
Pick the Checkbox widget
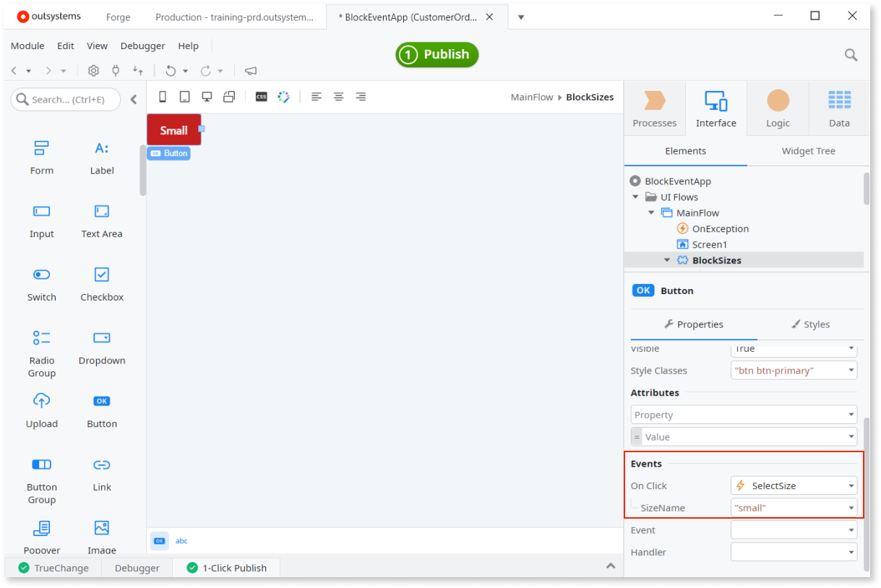click(102, 284)
